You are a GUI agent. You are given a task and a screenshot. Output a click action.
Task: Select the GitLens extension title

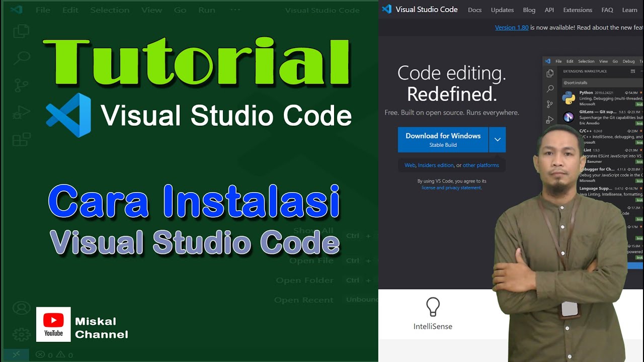(x=597, y=112)
